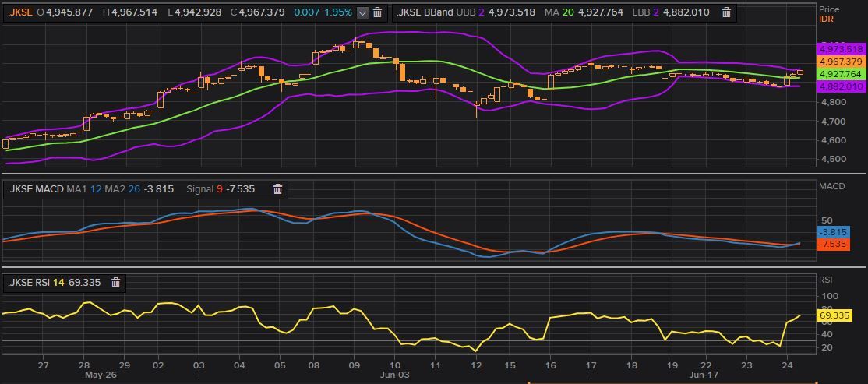Click the IDR currency label on price axis
Viewport: 868px width, 384px height.
[827, 19]
